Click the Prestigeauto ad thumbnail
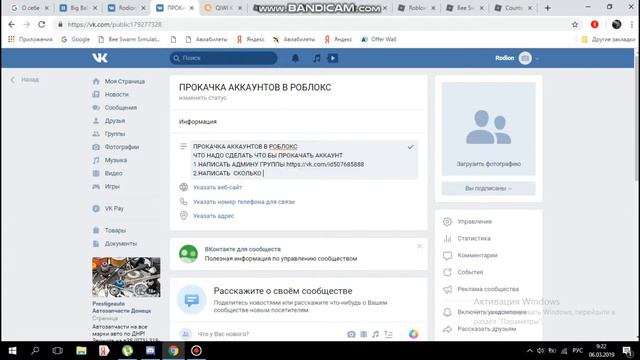Viewport: 640px width, 360px height. tap(126, 277)
